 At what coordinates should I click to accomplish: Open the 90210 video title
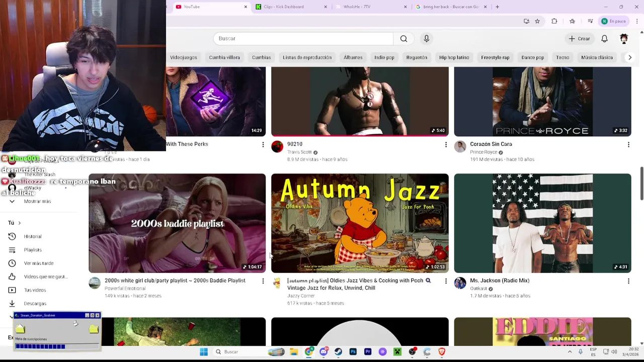tap(295, 144)
